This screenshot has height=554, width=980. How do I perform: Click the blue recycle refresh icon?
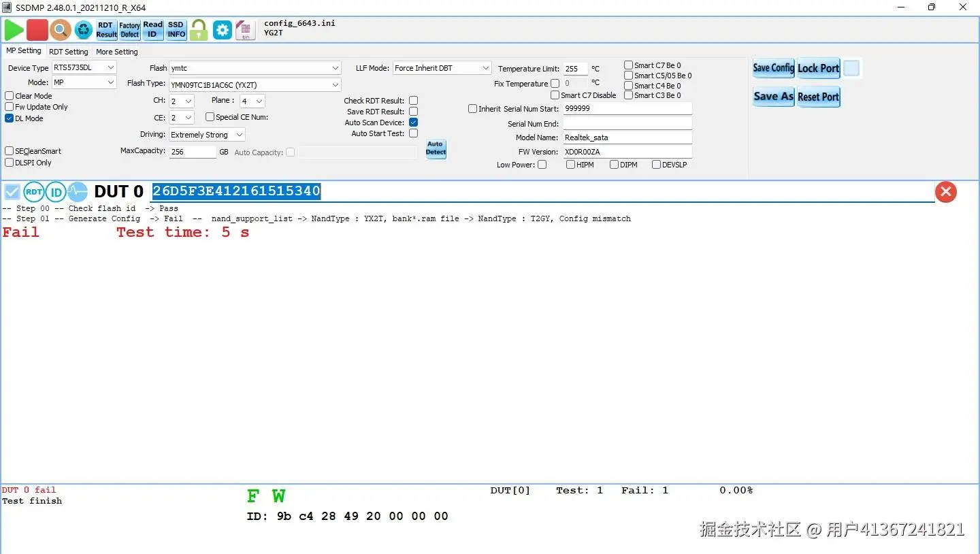(x=83, y=29)
